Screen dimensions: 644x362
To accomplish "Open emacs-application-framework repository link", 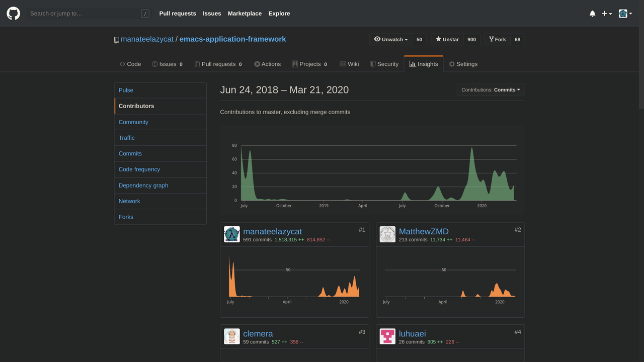I will tap(232, 39).
